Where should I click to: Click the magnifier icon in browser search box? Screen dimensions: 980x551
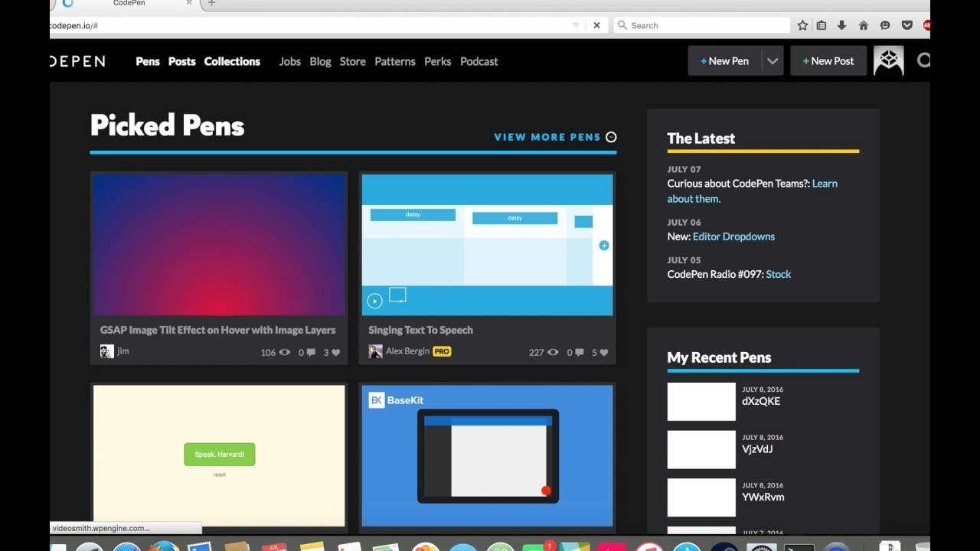[622, 25]
